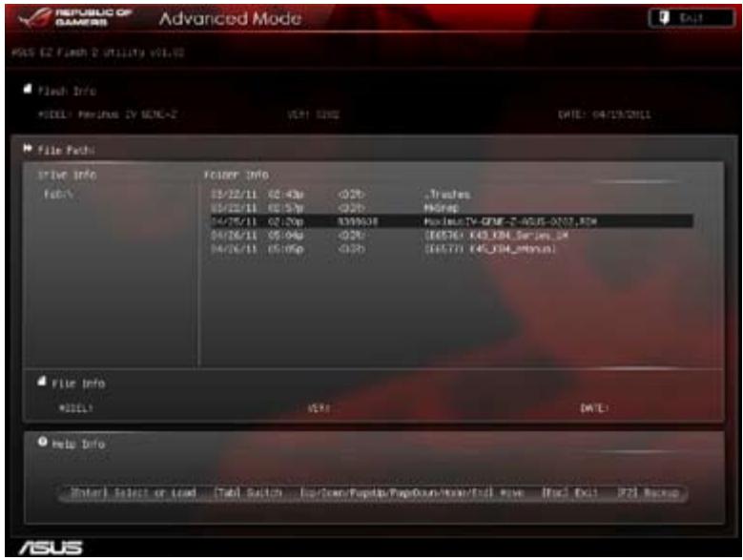Click the File Info DATE label
The image size is (743, 560).
[x=594, y=408]
